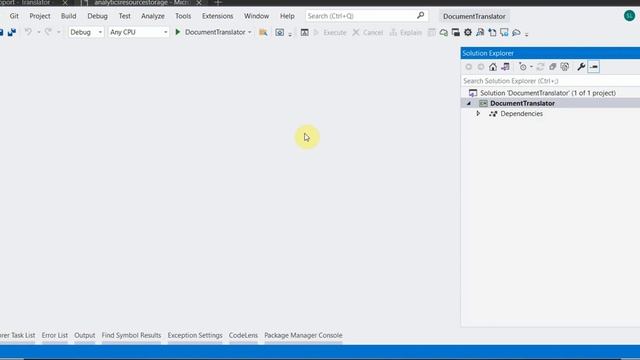The width and height of the screenshot is (640, 360).
Task: Click the monitor with cursor toolbar icon
Action: coord(504,32)
